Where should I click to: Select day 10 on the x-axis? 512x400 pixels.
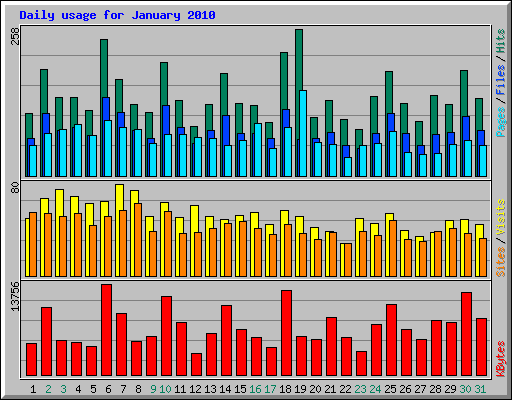[165, 389]
